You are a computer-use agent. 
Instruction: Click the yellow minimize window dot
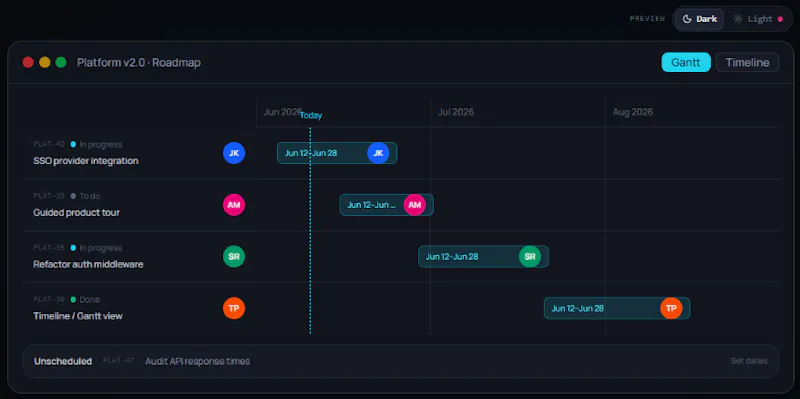(x=45, y=62)
